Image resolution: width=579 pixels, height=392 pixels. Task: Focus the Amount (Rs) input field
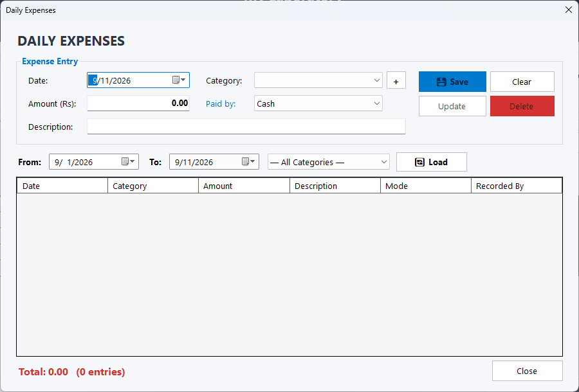(138, 103)
